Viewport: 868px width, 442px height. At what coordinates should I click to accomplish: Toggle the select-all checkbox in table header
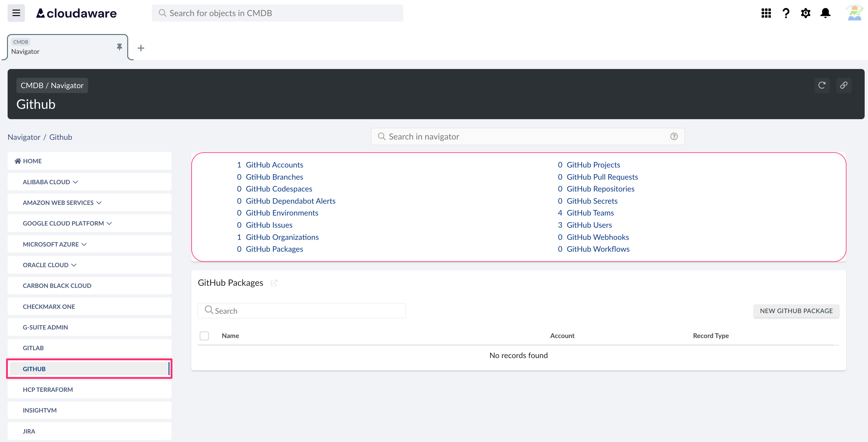(x=204, y=336)
